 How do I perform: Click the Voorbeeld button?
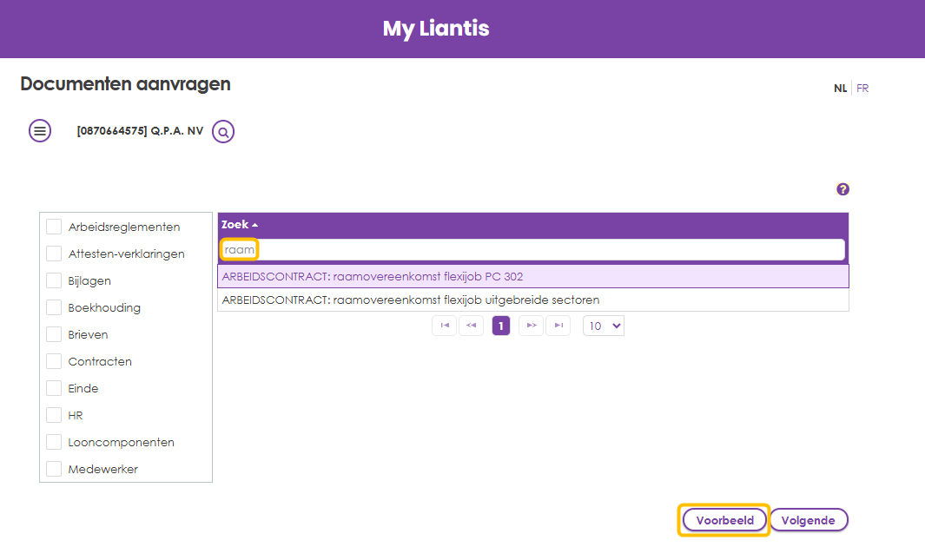(724, 520)
